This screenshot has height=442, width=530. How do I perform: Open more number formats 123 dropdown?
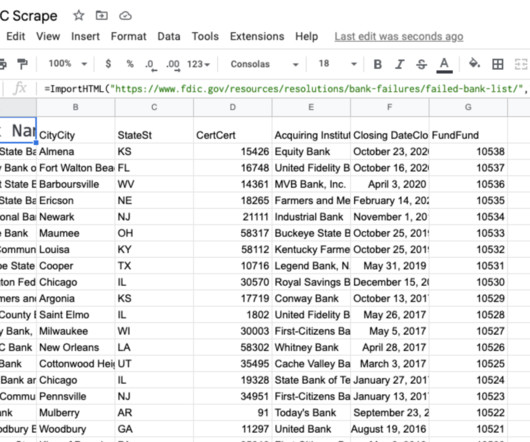198,64
